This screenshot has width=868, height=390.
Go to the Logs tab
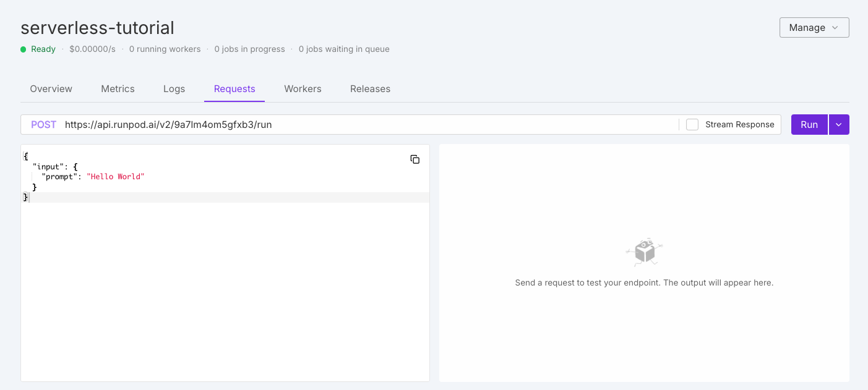[174, 89]
